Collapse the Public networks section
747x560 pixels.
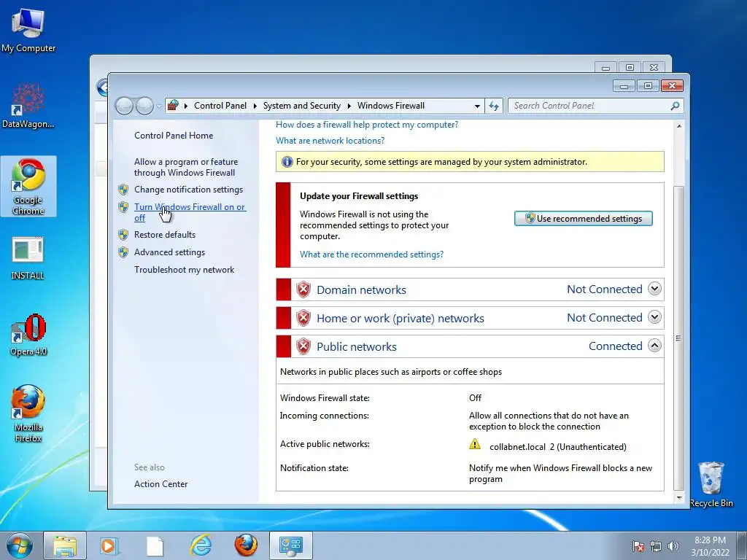(654, 346)
